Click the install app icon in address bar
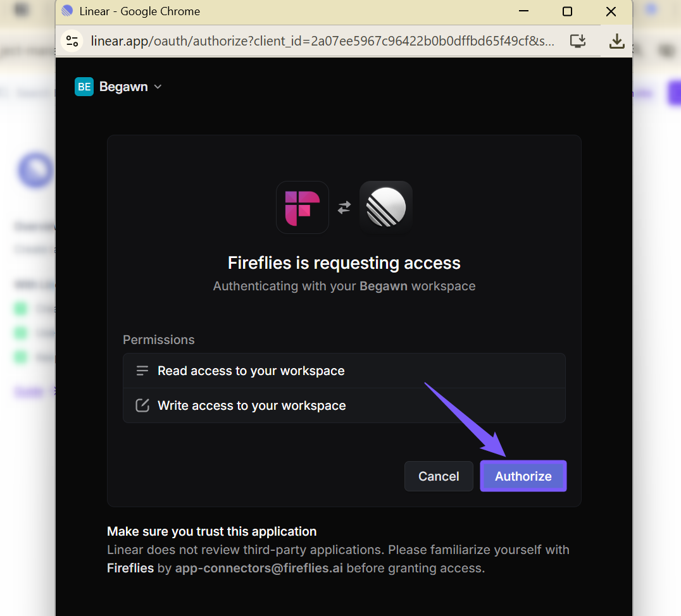 tap(577, 41)
